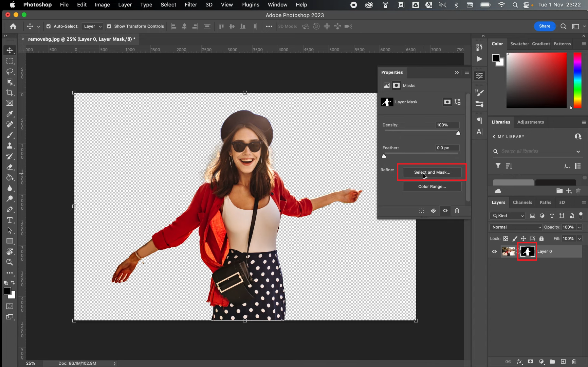Click the Layer 0 mask thumbnail
This screenshot has height=367, width=588.
click(x=527, y=251)
